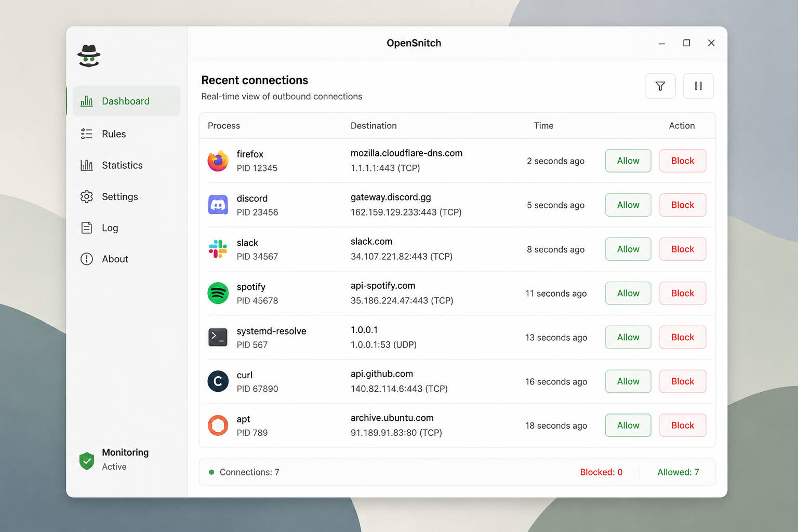Block the systemd-resolve connection
The image size is (798, 532).
683,337
